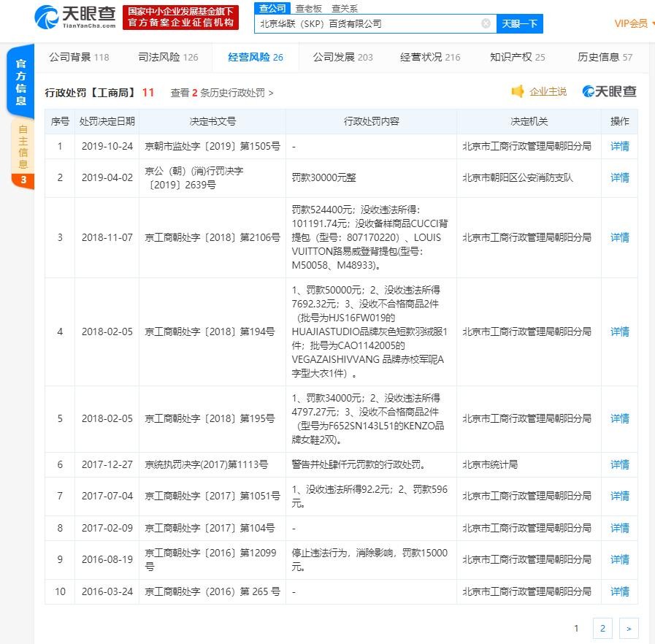The width and height of the screenshot is (655, 644).
Task: Go to page 2 of penalties
Action: point(602,628)
